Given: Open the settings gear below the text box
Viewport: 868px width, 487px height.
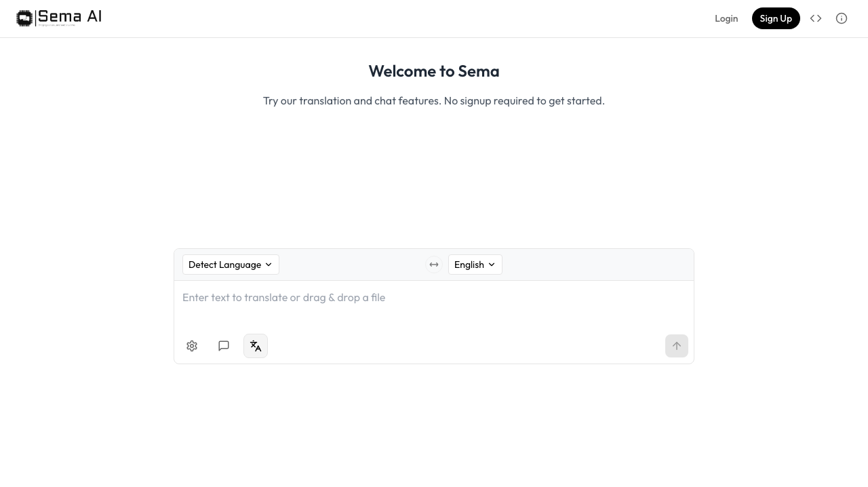Looking at the screenshot, I should pos(192,346).
